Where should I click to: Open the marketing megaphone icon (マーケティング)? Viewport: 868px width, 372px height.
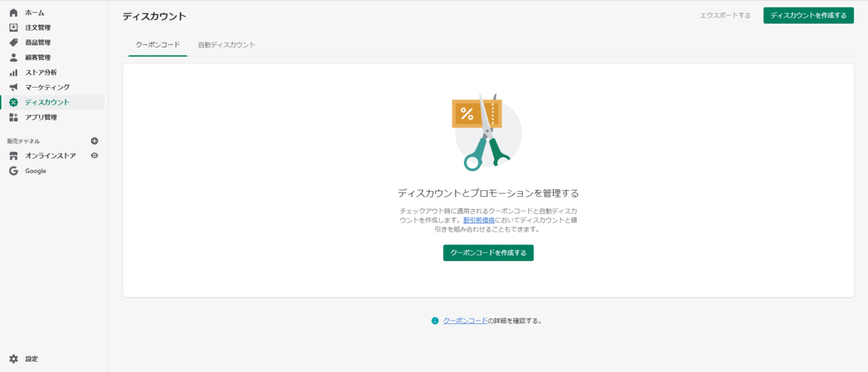pyautogui.click(x=14, y=88)
